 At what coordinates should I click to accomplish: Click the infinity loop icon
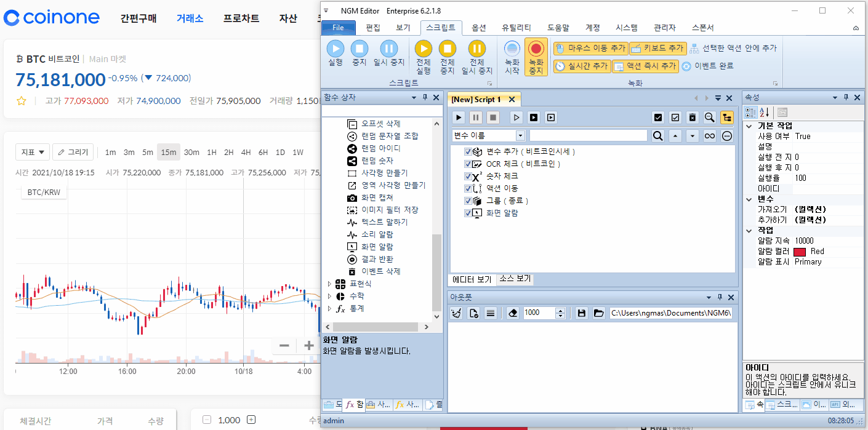(710, 136)
